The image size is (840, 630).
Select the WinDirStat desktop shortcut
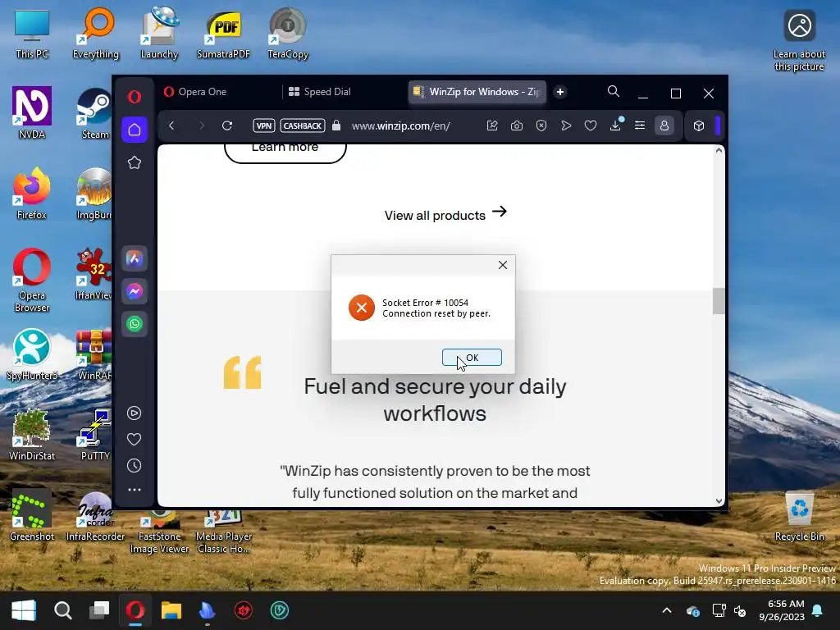click(x=32, y=435)
